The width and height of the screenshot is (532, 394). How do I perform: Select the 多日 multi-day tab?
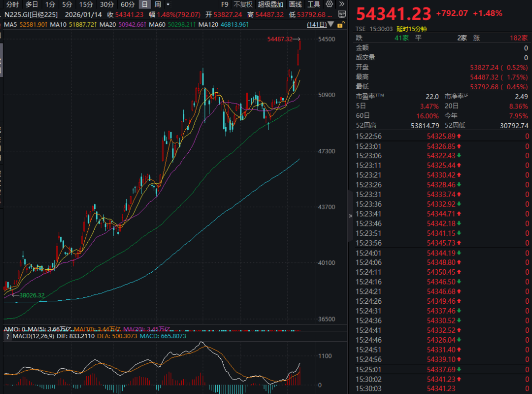pos(32,4)
